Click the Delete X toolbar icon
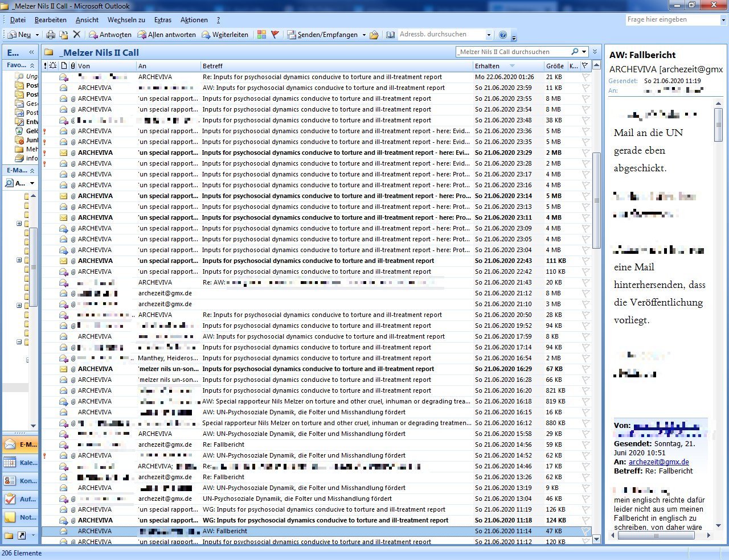 coord(77,35)
